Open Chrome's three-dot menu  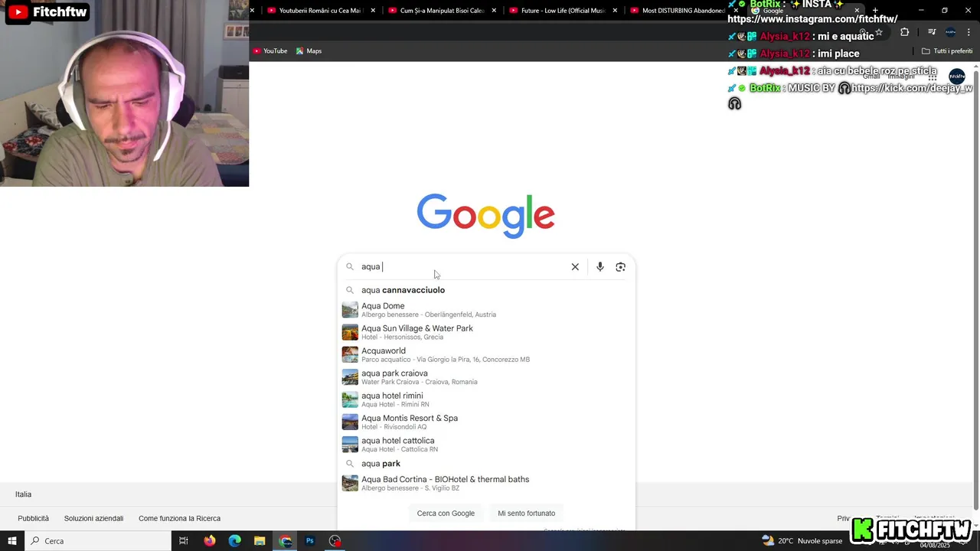(x=969, y=32)
